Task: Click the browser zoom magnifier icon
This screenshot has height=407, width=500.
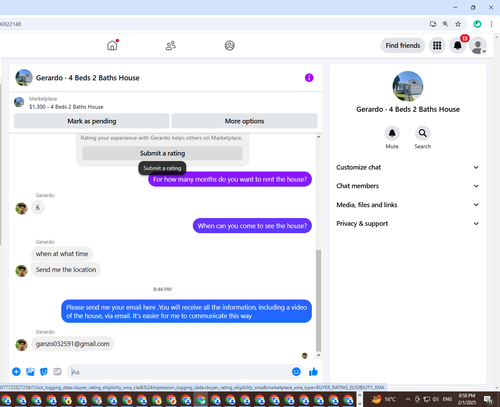Action: (445, 24)
